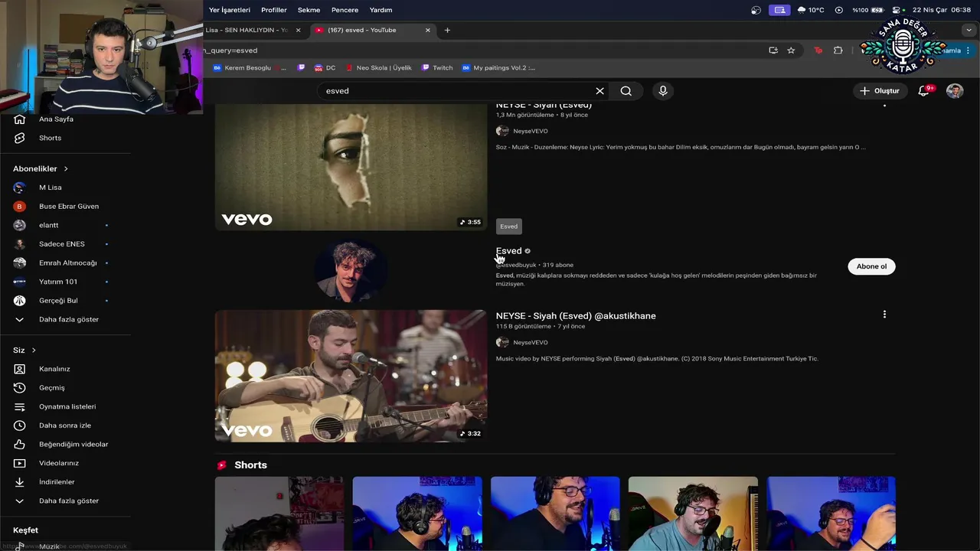
Task: Play the 3:32 acoustic guitar thumbnail video
Action: (351, 376)
